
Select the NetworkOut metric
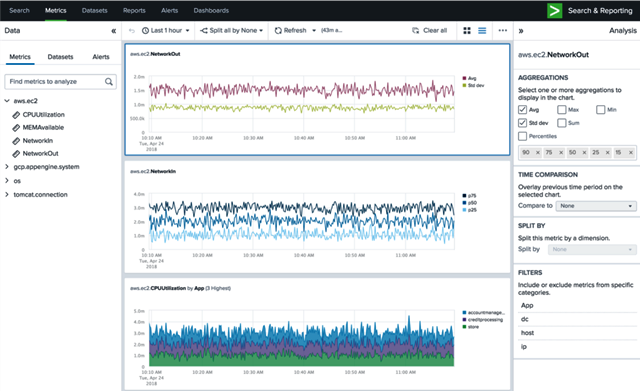pos(40,154)
